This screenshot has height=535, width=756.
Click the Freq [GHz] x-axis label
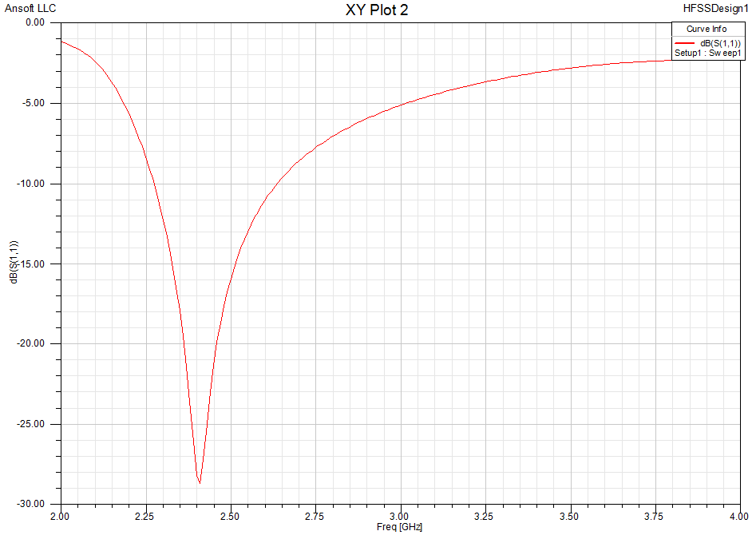(399, 527)
